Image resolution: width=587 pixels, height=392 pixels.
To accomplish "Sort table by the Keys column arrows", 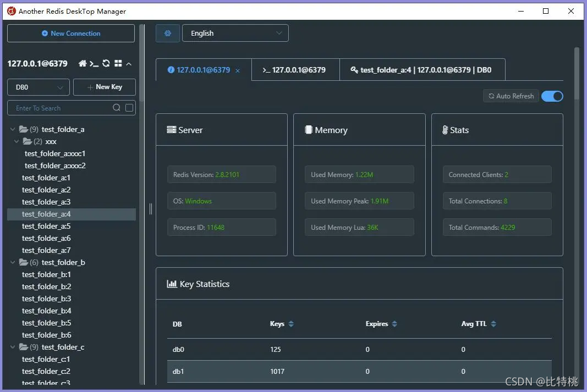I will (291, 324).
